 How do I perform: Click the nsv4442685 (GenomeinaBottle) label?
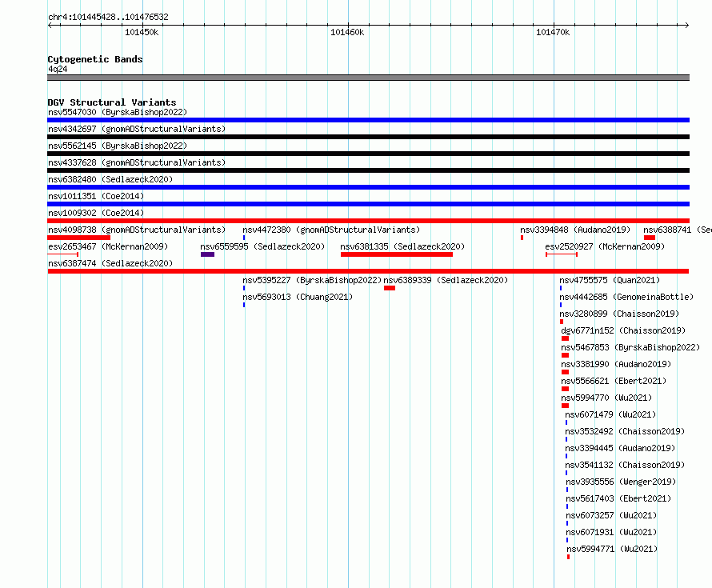(626, 297)
